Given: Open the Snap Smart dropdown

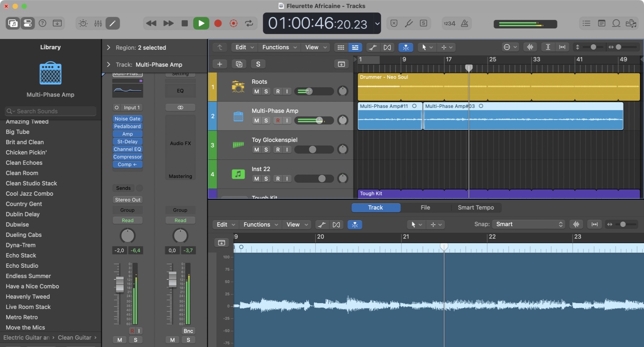Looking at the screenshot, I should tap(529, 224).
